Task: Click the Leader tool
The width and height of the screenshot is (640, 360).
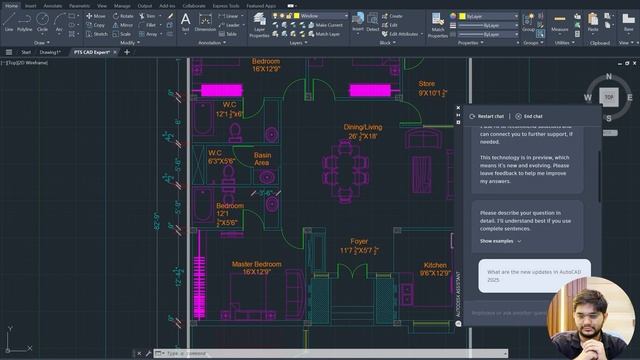Action: point(229,25)
